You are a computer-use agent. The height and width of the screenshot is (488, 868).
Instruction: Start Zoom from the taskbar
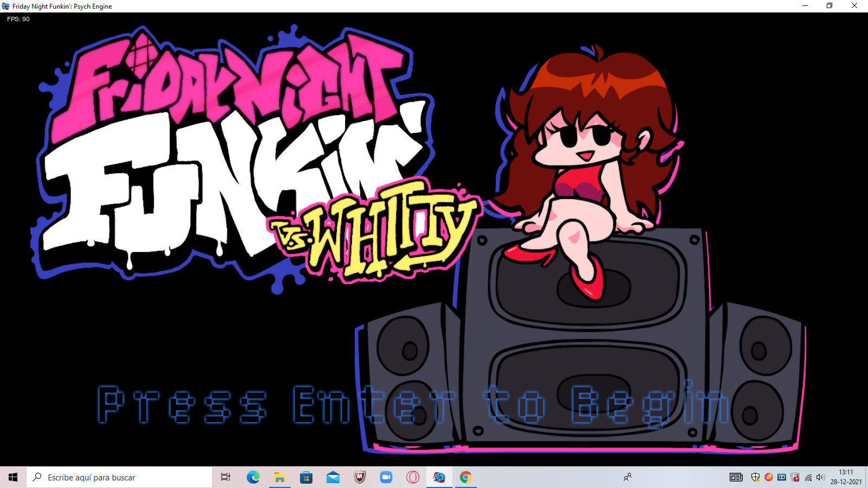click(x=386, y=478)
